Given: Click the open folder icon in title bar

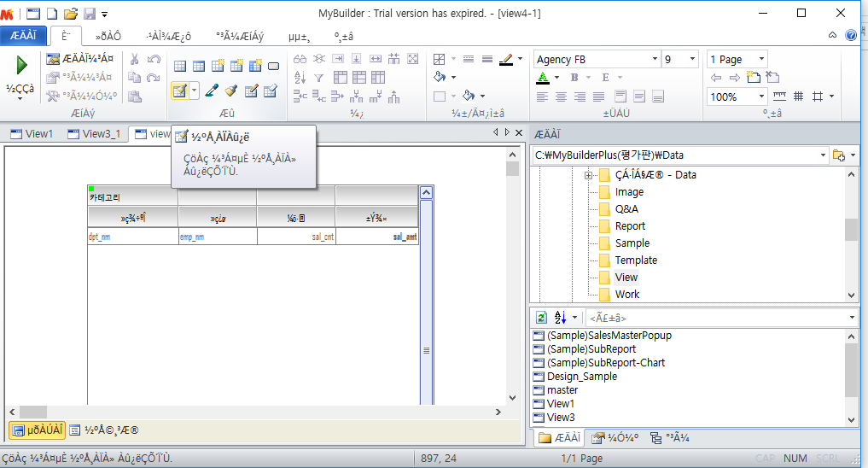Looking at the screenshot, I should 70,14.
